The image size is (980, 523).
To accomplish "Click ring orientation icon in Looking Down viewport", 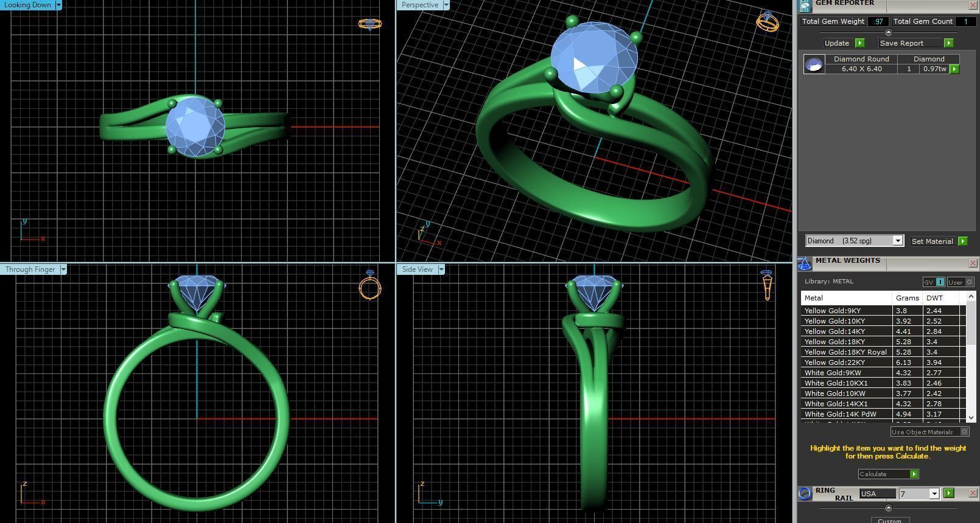I will (369, 24).
